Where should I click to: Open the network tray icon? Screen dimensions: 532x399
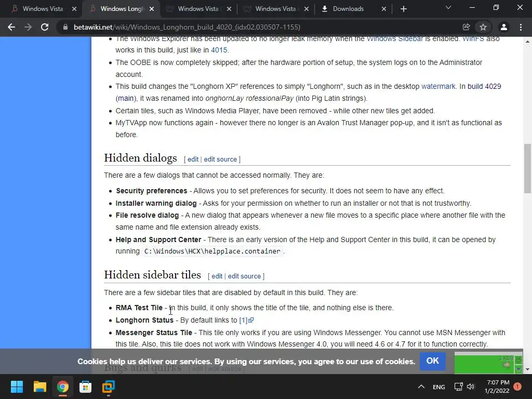(459, 387)
